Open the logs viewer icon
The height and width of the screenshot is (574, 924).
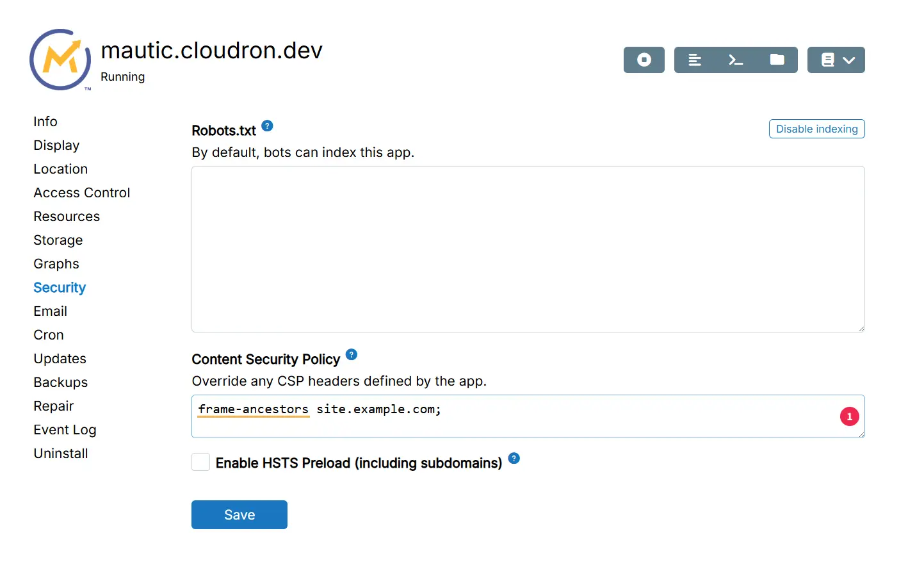click(x=695, y=60)
